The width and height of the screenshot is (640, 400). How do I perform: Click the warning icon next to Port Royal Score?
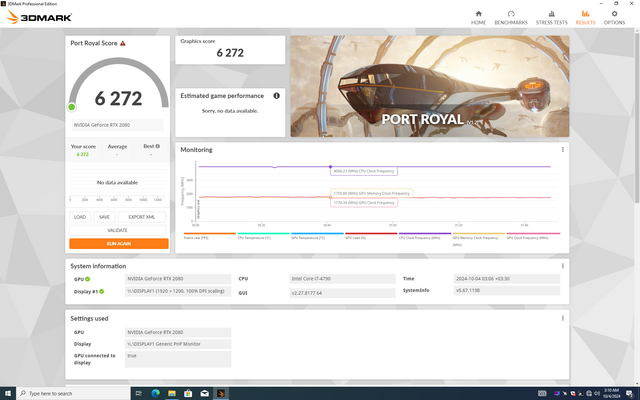(x=123, y=43)
